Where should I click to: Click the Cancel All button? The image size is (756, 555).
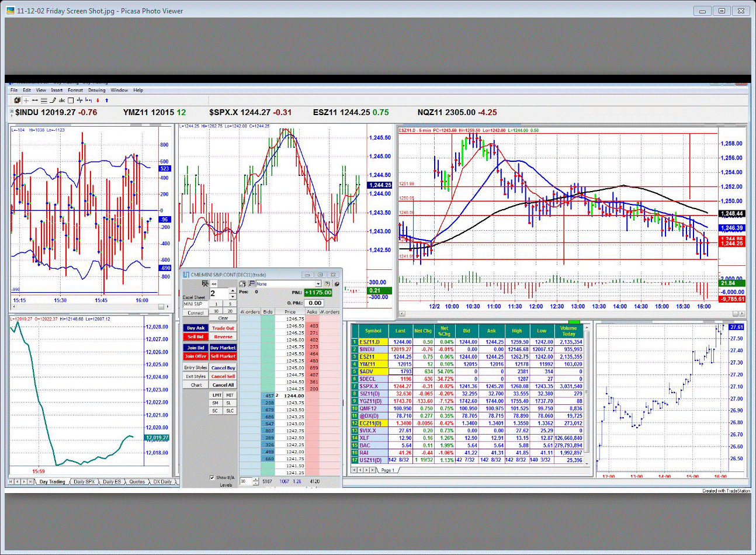223,385
